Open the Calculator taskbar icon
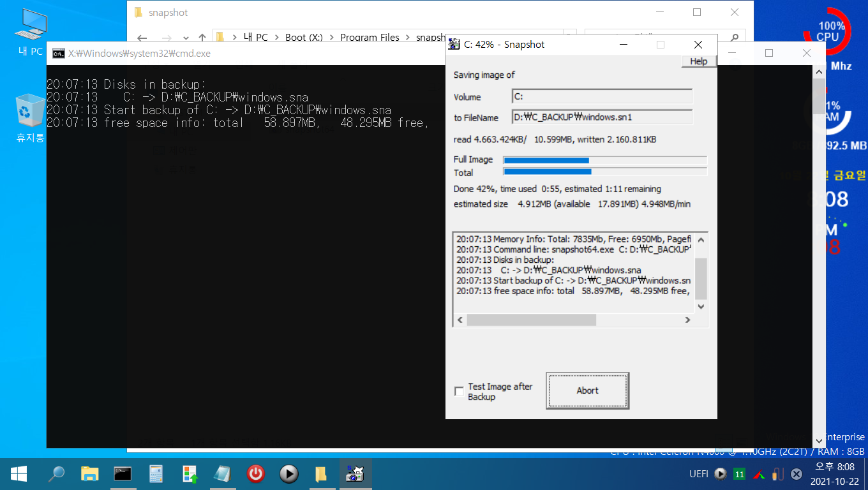The image size is (868, 490). click(x=156, y=473)
